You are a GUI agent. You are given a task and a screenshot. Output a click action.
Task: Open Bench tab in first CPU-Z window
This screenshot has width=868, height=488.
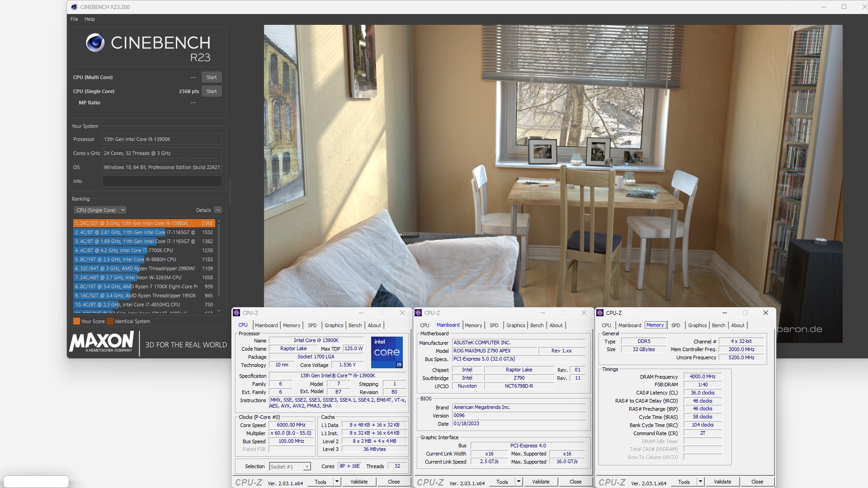pyautogui.click(x=355, y=325)
